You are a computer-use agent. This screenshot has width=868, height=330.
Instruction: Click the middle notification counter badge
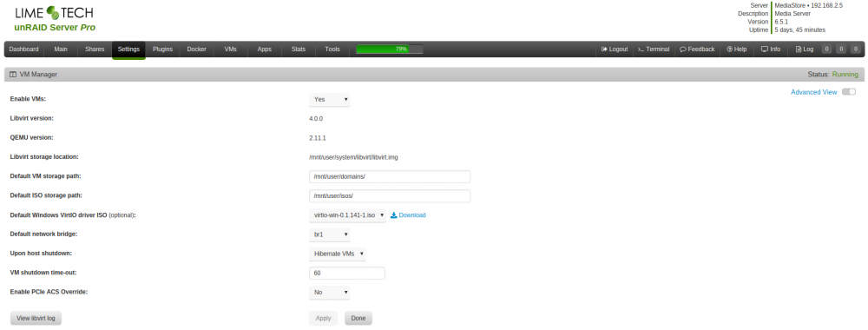point(841,49)
